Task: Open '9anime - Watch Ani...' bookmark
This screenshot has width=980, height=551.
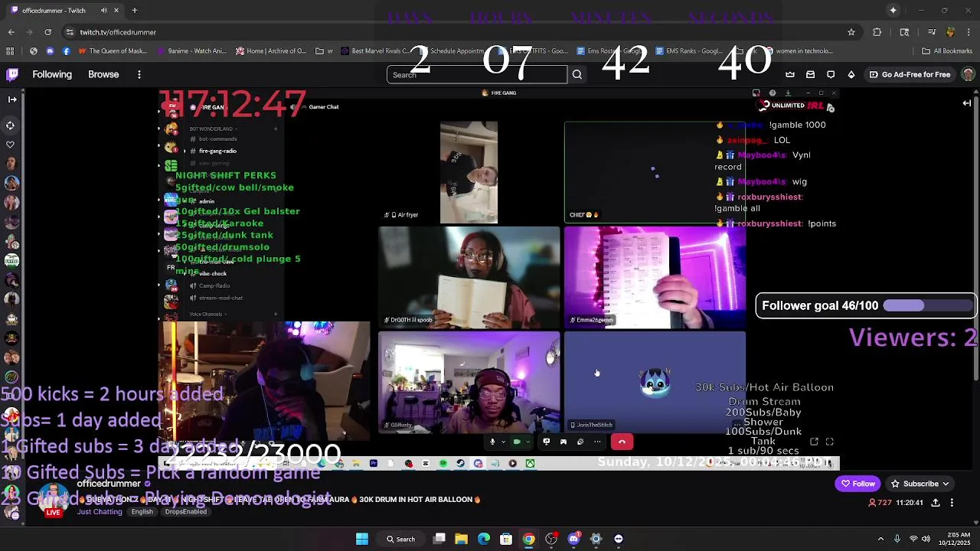Action: click(x=191, y=51)
